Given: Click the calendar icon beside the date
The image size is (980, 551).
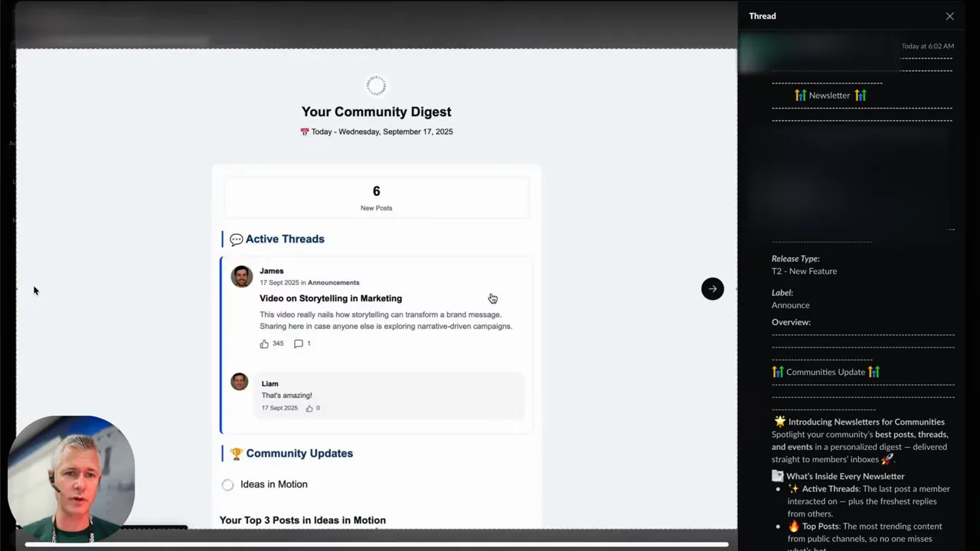Looking at the screenshot, I should 305,132.
